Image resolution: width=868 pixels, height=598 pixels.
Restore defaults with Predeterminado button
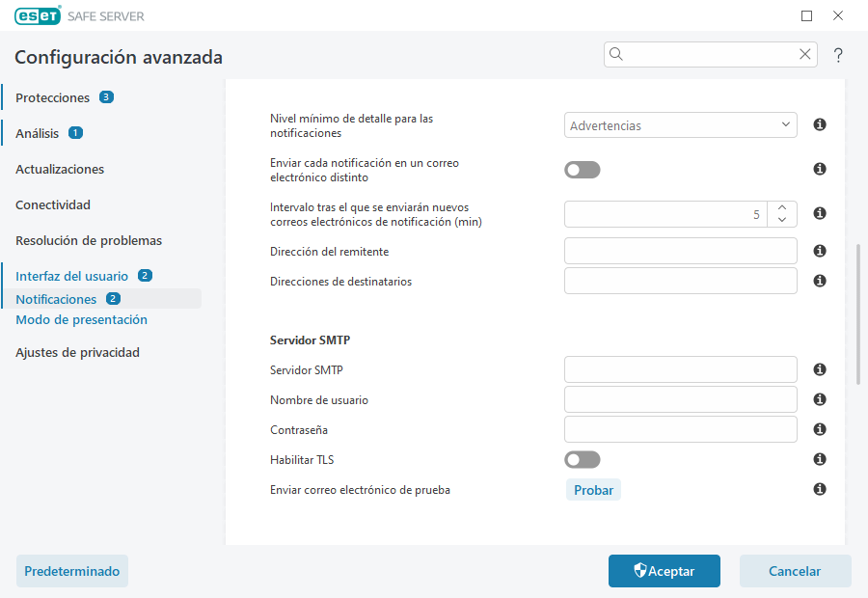(x=71, y=571)
